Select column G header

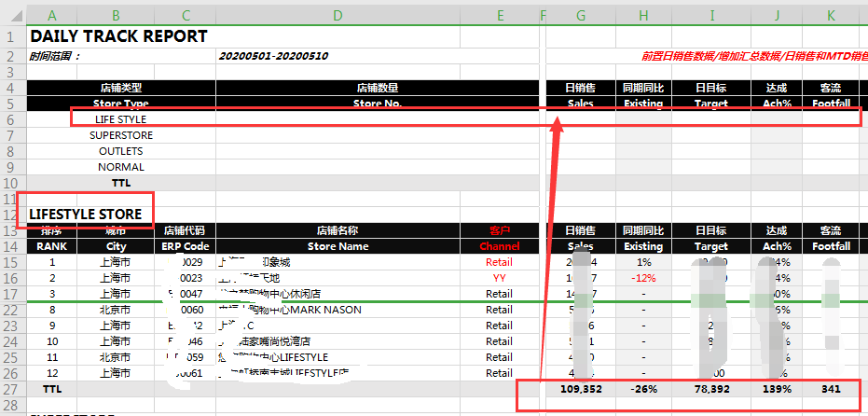[x=581, y=16]
